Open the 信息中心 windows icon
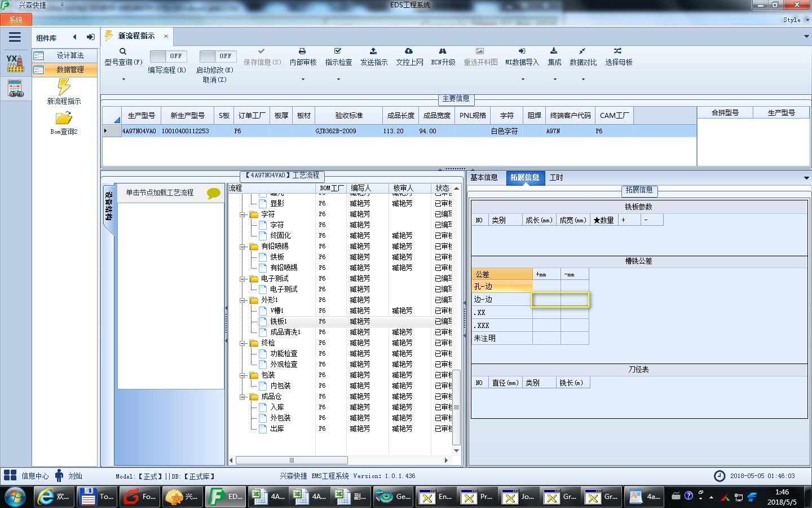Screen dimensions: 812x508 10,475
